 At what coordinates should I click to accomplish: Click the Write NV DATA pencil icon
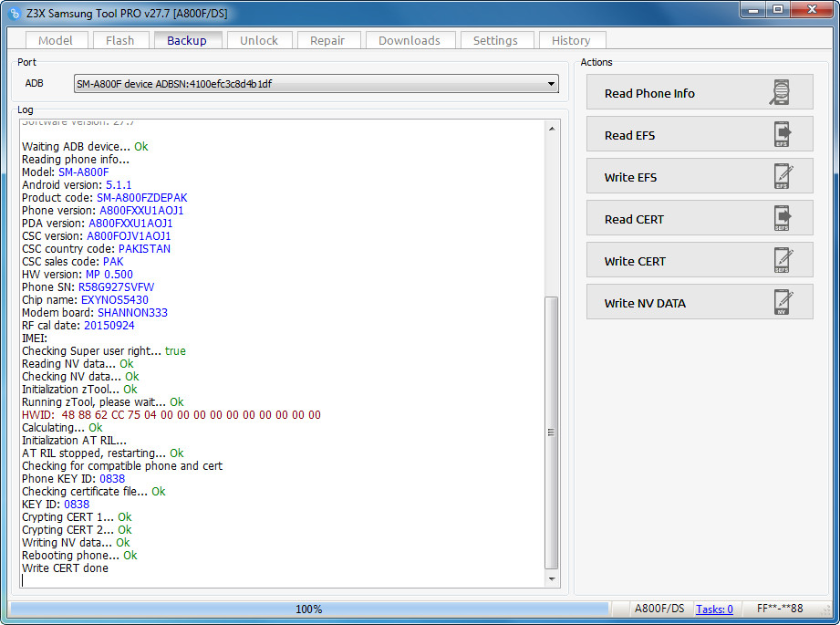783,302
